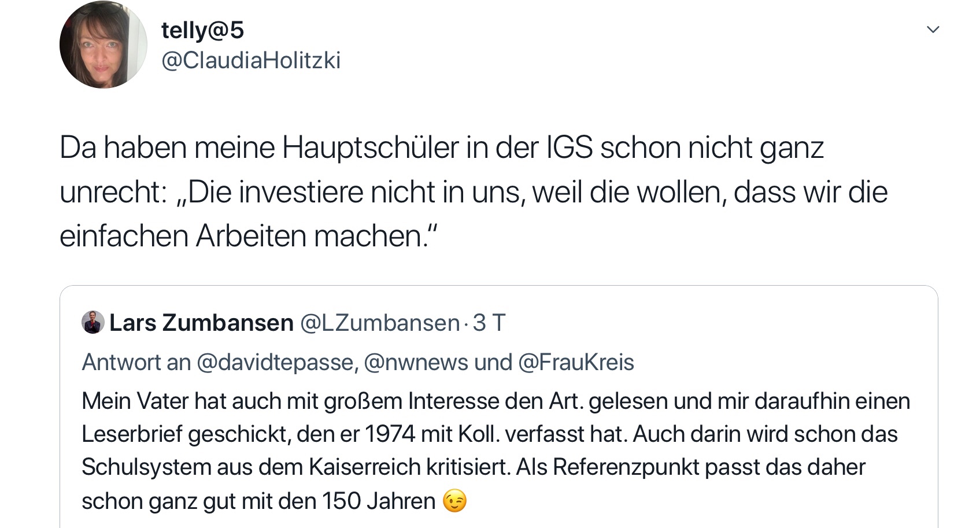Image resolution: width=980 pixels, height=528 pixels.
Task: Click the @LZumbansen handle
Action: pyautogui.click(x=379, y=323)
